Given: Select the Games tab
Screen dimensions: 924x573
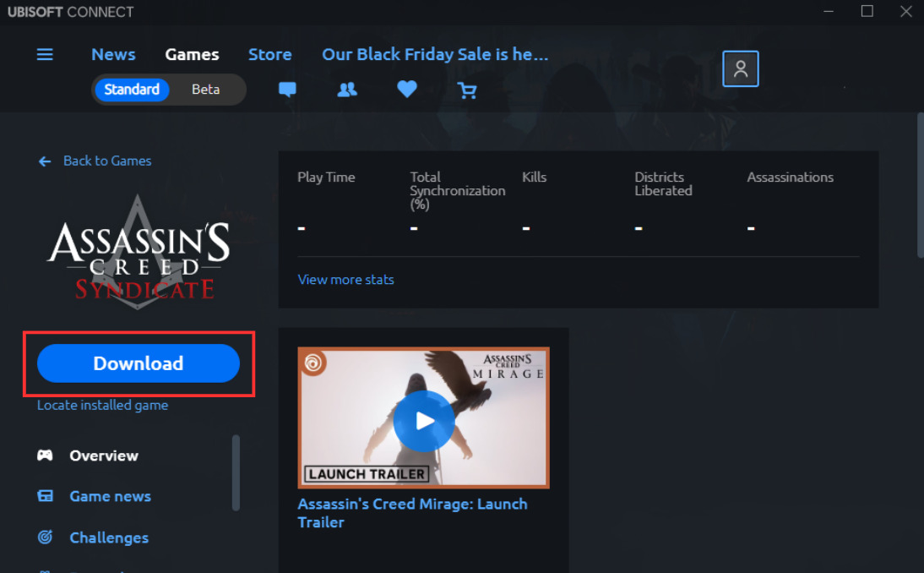Looking at the screenshot, I should [x=192, y=54].
